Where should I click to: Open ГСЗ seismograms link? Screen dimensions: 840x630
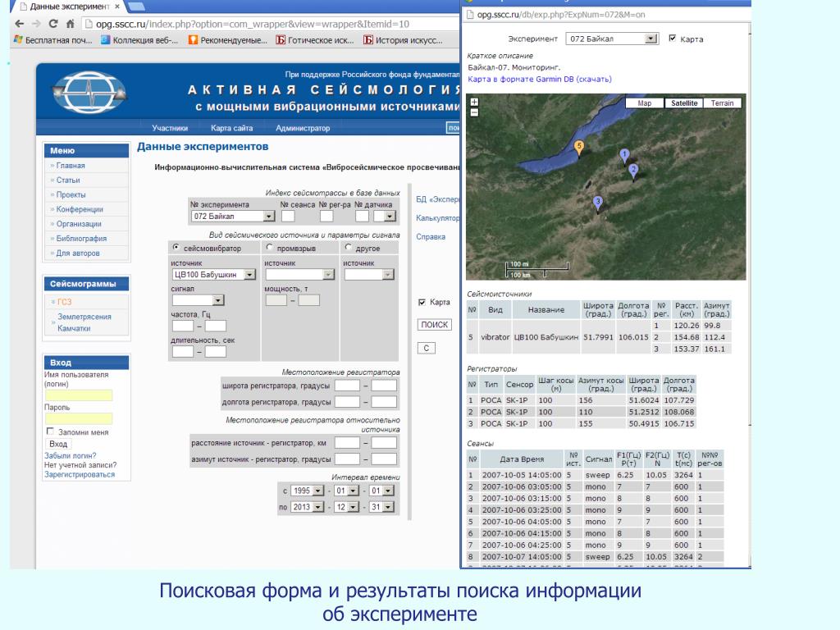click(x=64, y=302)
